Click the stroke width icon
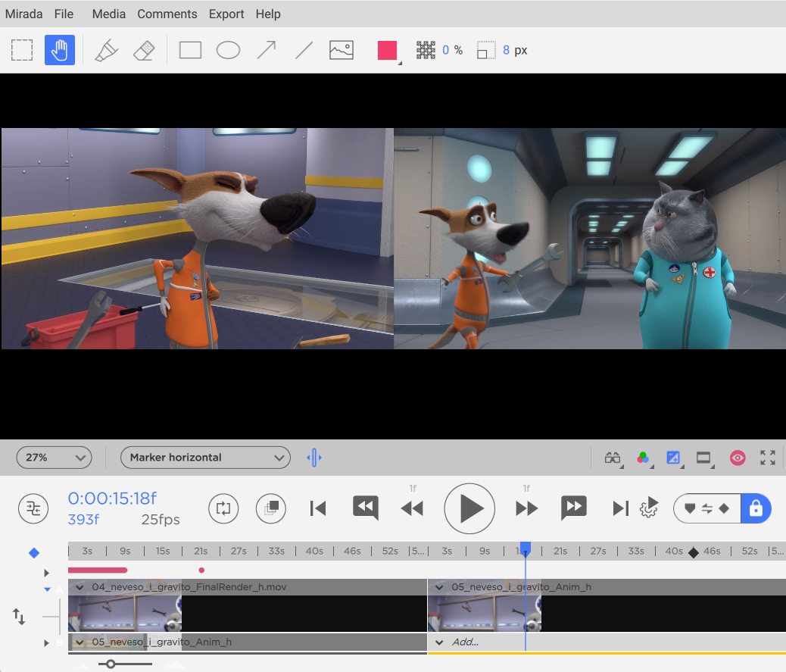Image resolution: width=786 pixels, height=672 pixels. 485,50
